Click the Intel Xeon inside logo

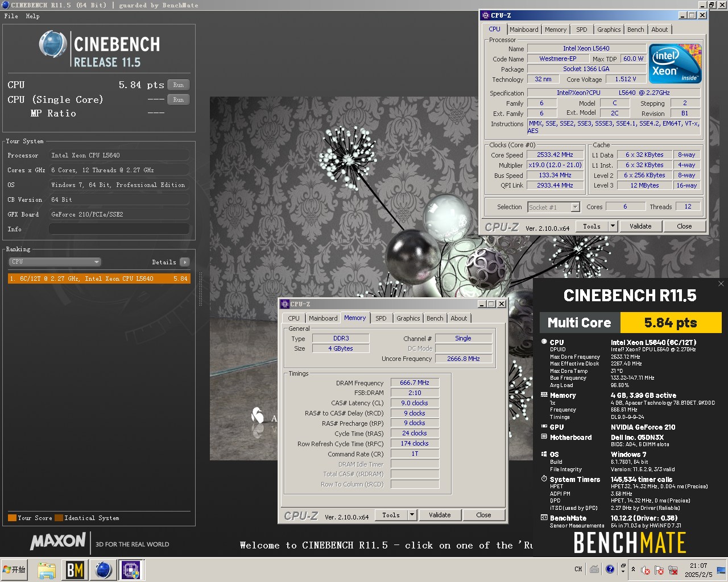676,64
